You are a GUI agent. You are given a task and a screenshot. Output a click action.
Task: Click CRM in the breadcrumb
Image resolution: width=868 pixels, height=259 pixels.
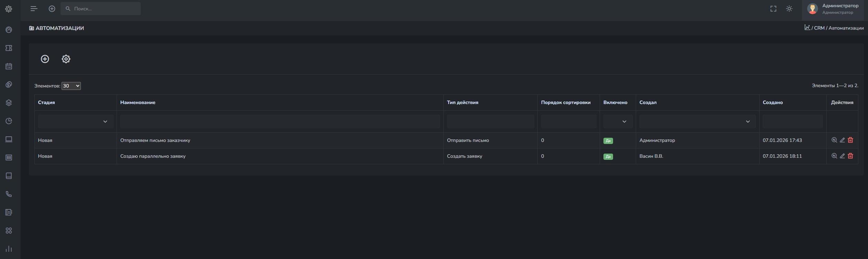coord(819,28)
